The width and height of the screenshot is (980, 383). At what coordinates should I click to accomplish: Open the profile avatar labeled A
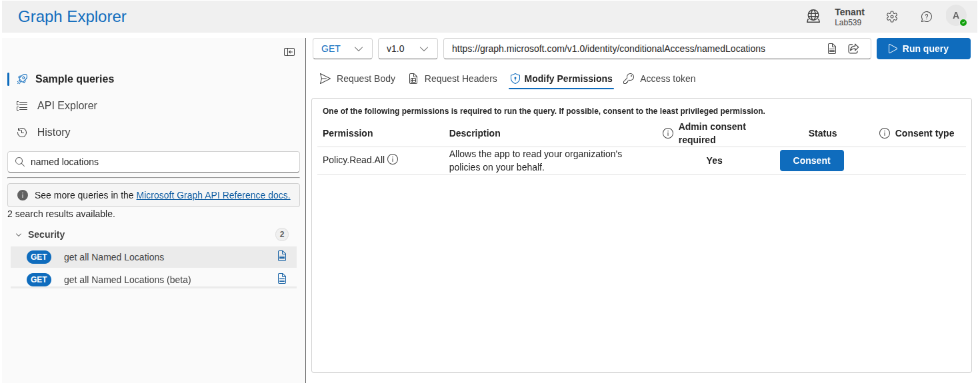[956, 16]
